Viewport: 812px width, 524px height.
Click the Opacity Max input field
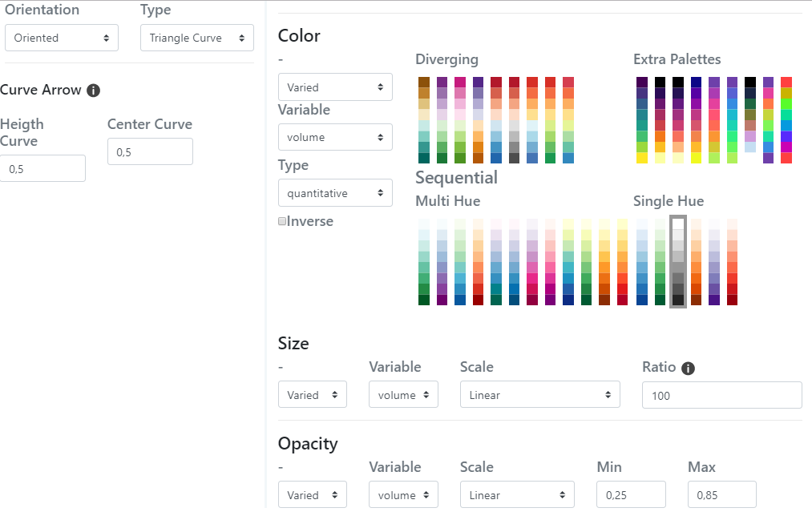721,495
